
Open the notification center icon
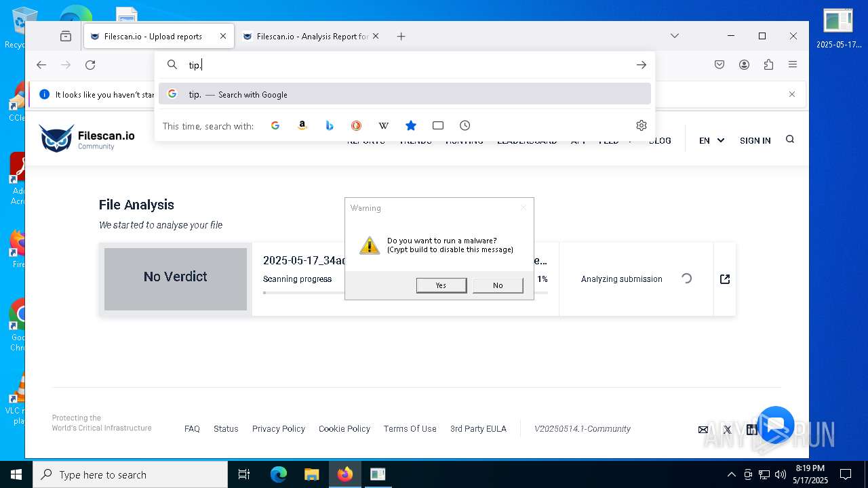click(846, 474)
